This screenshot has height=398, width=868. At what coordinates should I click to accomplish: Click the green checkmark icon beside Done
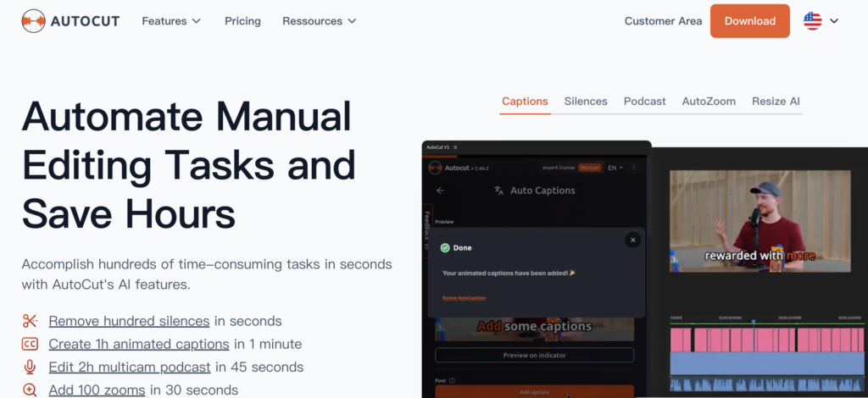coord(444,247)
